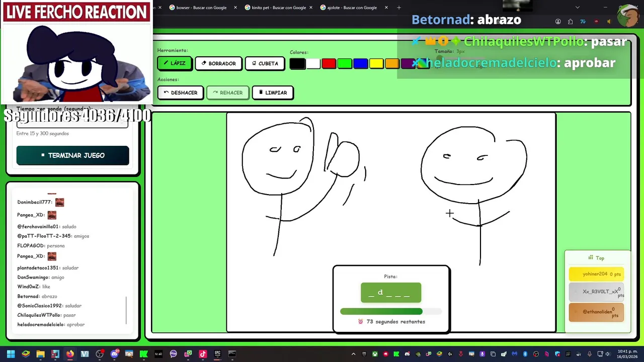Click the microphone tray icon
The width and height of the screenshot is (644, 362).
[x=590, y=354]
